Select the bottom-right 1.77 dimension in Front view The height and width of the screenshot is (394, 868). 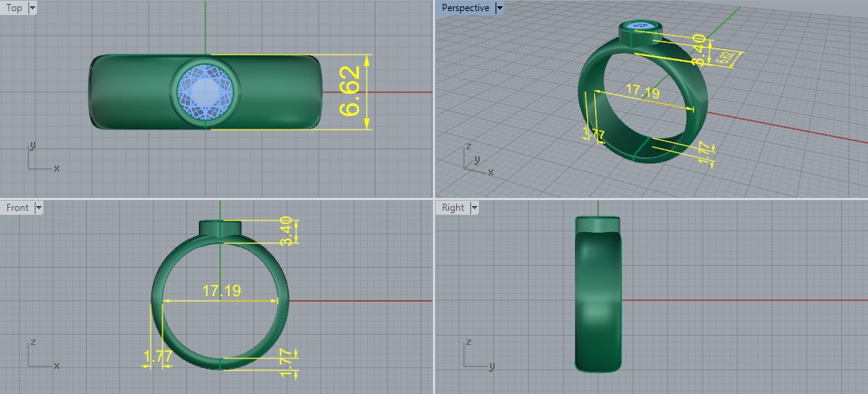pyautogui.click(x=286, y=363)
